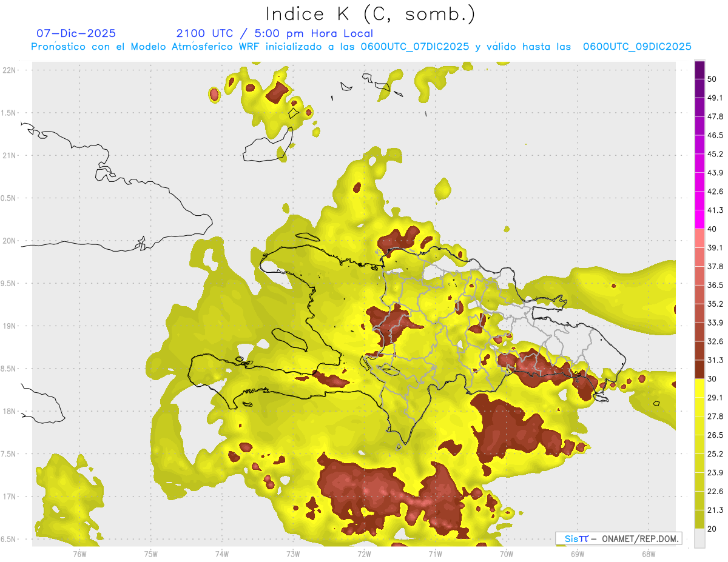
Task: Click the dark purple colorbar swatch above 50
Action: point(699,70)
